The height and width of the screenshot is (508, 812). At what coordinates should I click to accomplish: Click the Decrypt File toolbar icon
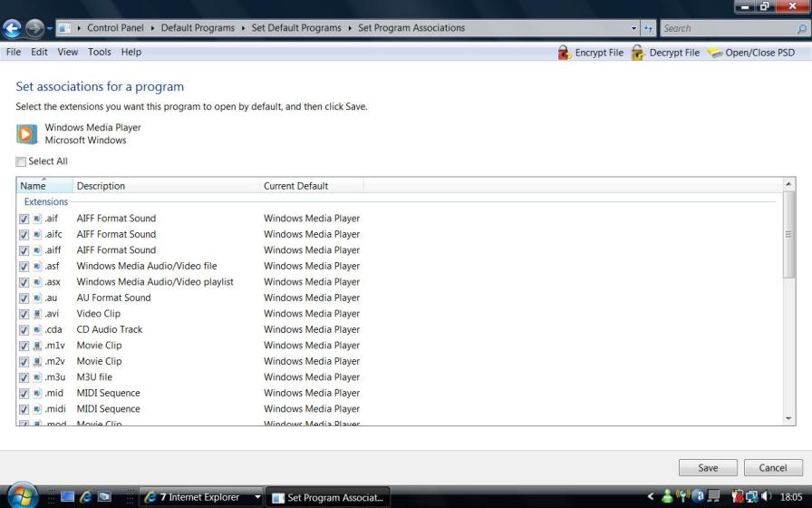click(x=638, y=53)
